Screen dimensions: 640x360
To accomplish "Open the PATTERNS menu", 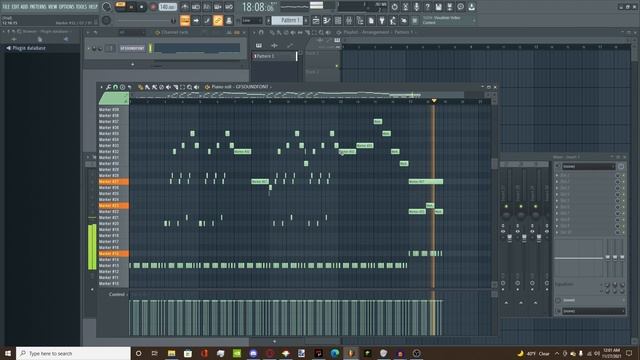I will click(x=38, y=7).
